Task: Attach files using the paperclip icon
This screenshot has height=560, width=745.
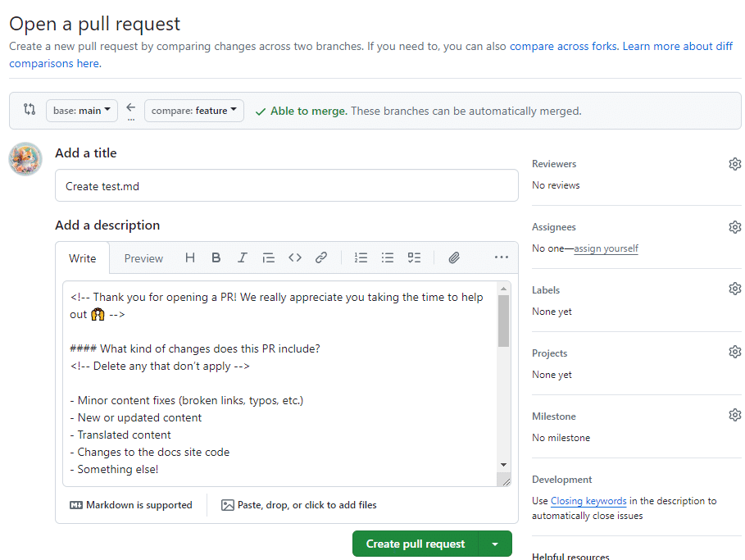Action: coord(454,257)
